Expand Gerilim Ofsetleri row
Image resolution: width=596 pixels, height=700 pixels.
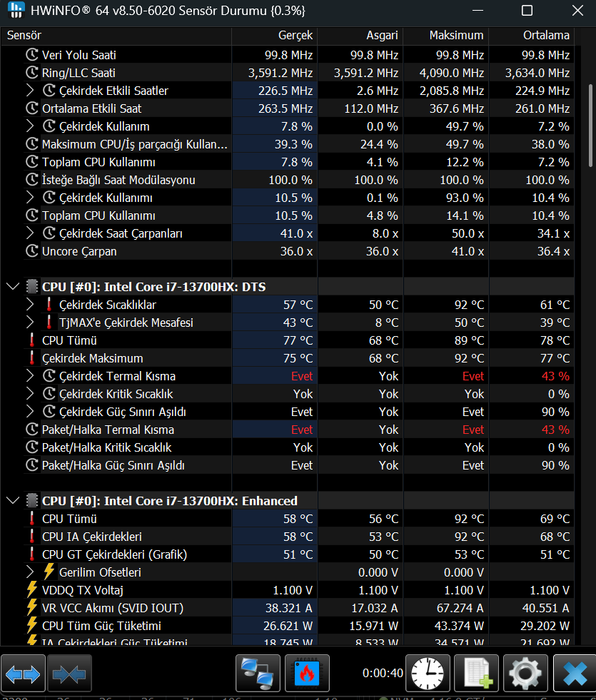30,572
